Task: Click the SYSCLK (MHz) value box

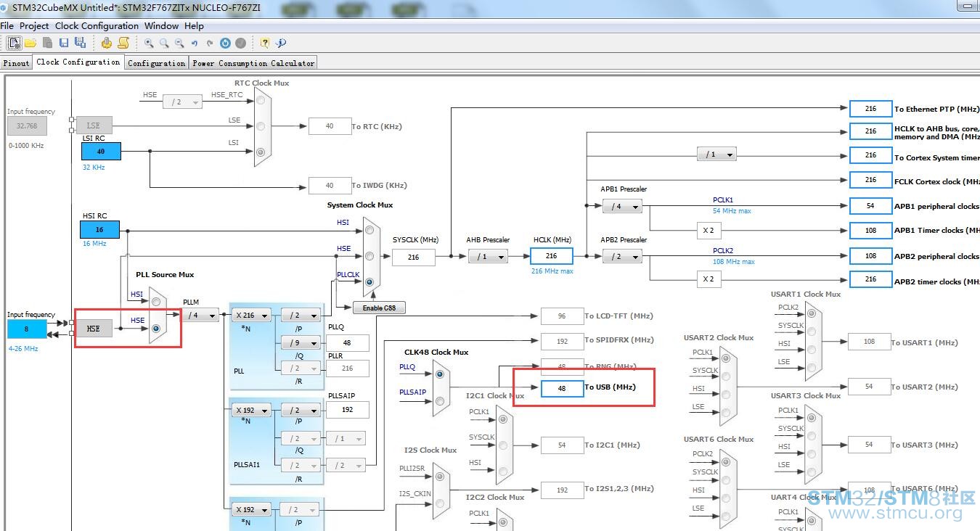Action: coord(414,257)
